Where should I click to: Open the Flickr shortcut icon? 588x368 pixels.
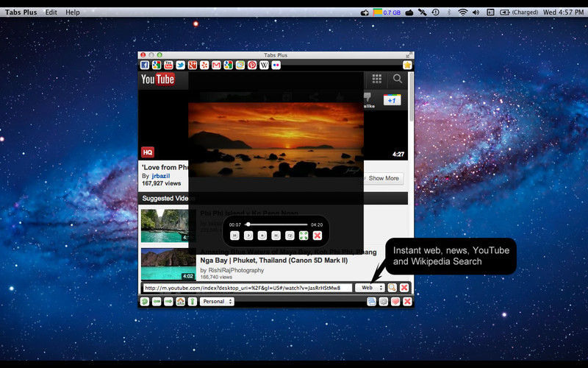coord(276,66)
